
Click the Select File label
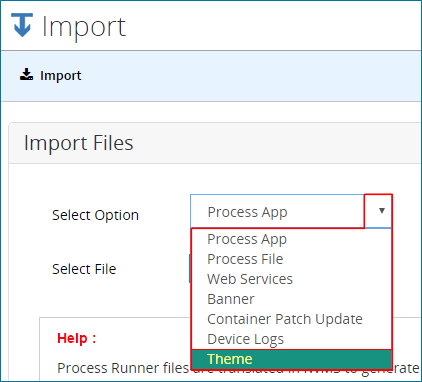click(x=84, y=269)
